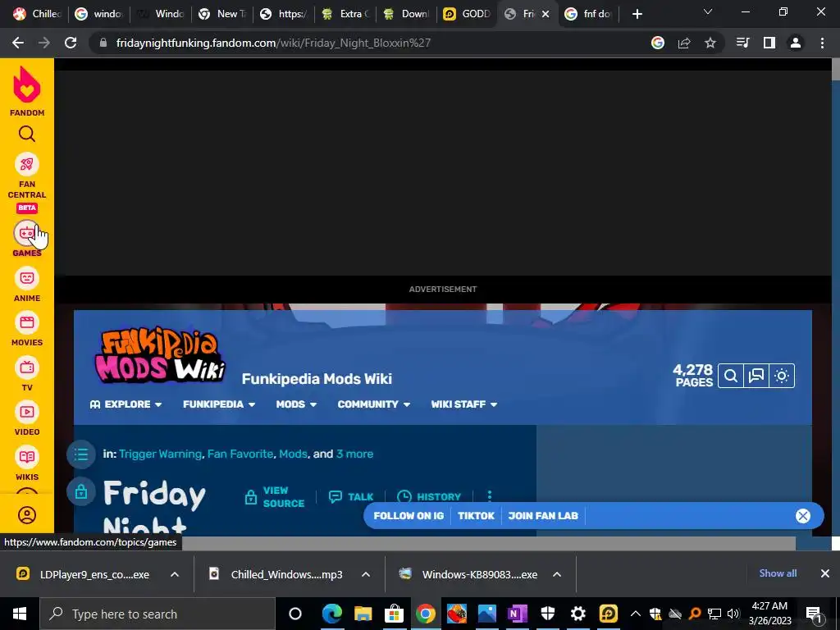This screenshot has height=630, width=840.
Task: Switch to the Downl tab
Action: (407, 14)
